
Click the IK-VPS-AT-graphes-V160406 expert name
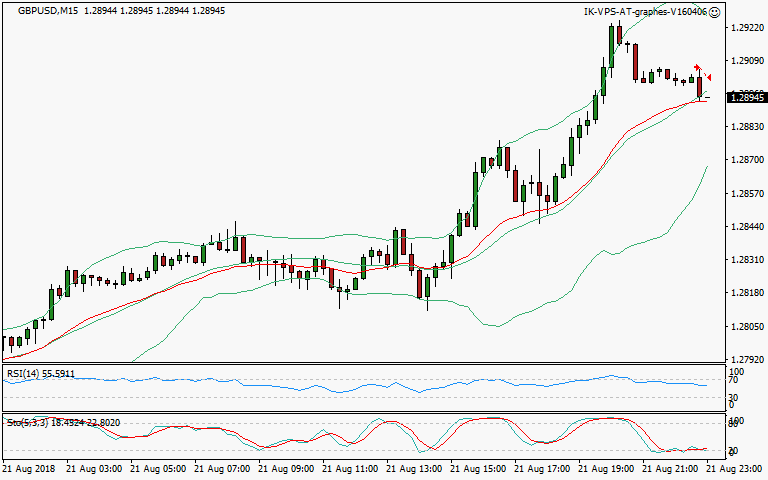[x=646, y=12]
